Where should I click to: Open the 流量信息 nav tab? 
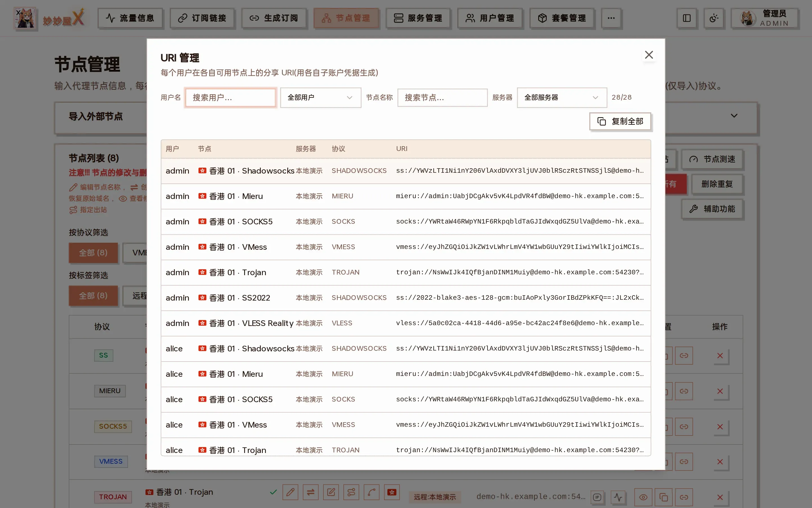pyautogui.click(x=130, y=18)
